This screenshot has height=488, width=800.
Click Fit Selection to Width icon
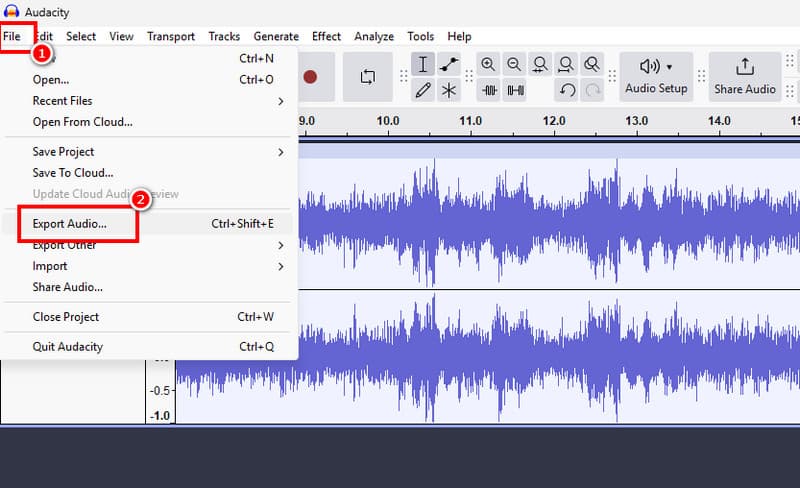tap(540, 65)
